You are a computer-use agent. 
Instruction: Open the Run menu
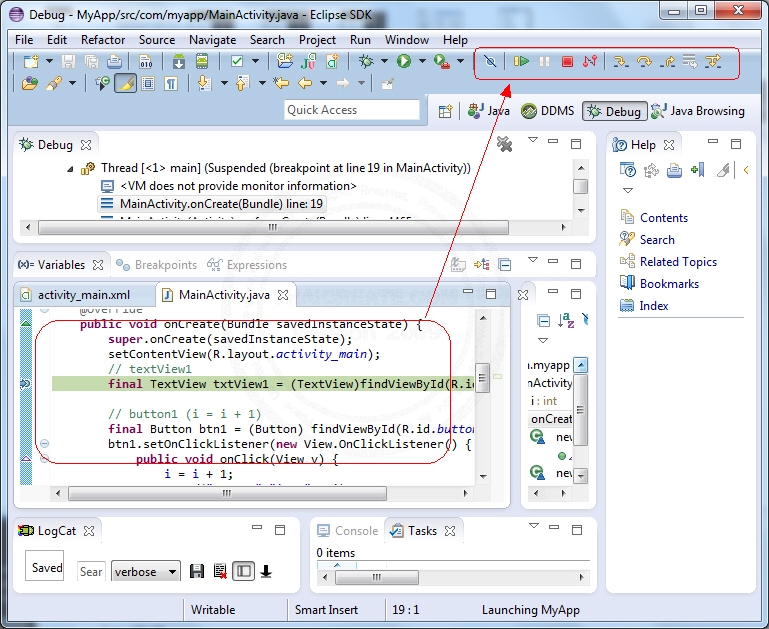coord(360,40)
